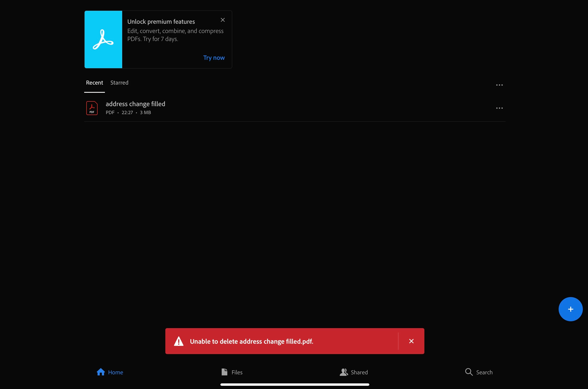
Task: Click the warning triangle icon
Action: click(179, 341)
